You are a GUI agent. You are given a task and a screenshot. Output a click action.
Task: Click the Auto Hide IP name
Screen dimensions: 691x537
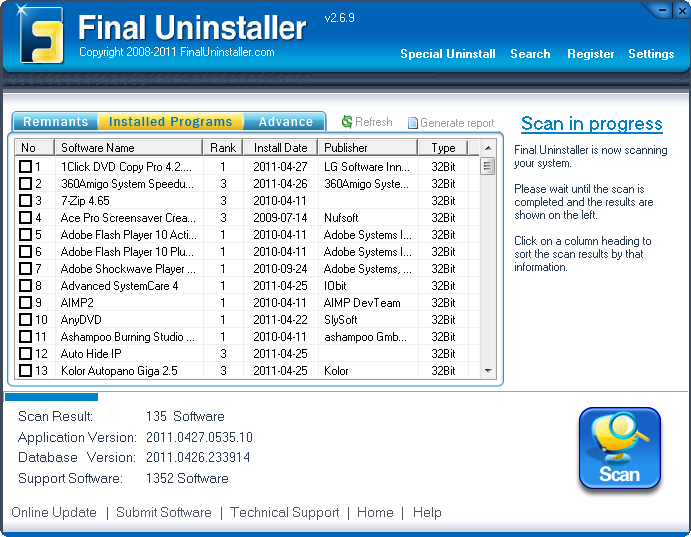pos(91,354)
